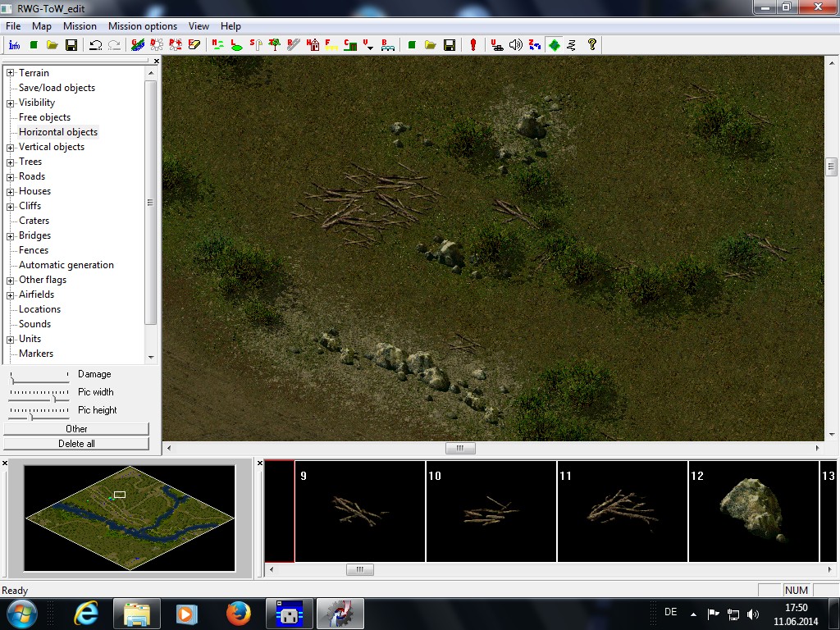This screenshot has width=840, height=630.
Task: Expand the Bridges tree node
Action: (10, 235)
